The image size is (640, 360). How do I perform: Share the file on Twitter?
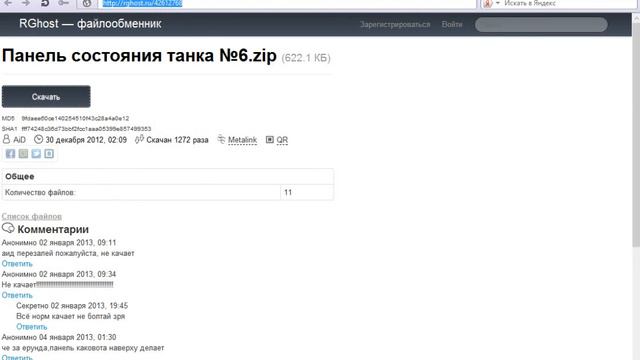tap(36, 153)
